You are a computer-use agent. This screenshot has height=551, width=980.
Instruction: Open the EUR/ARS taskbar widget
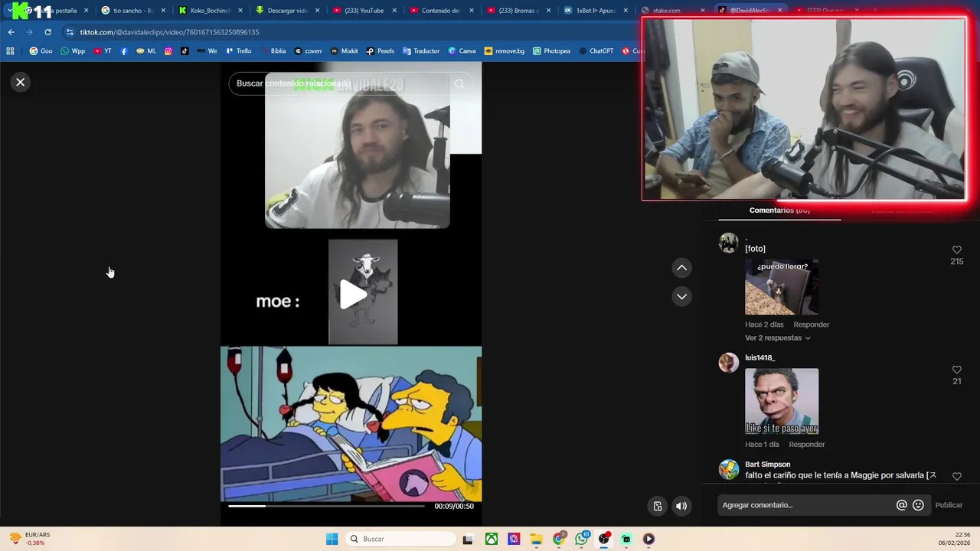[31, 539]
